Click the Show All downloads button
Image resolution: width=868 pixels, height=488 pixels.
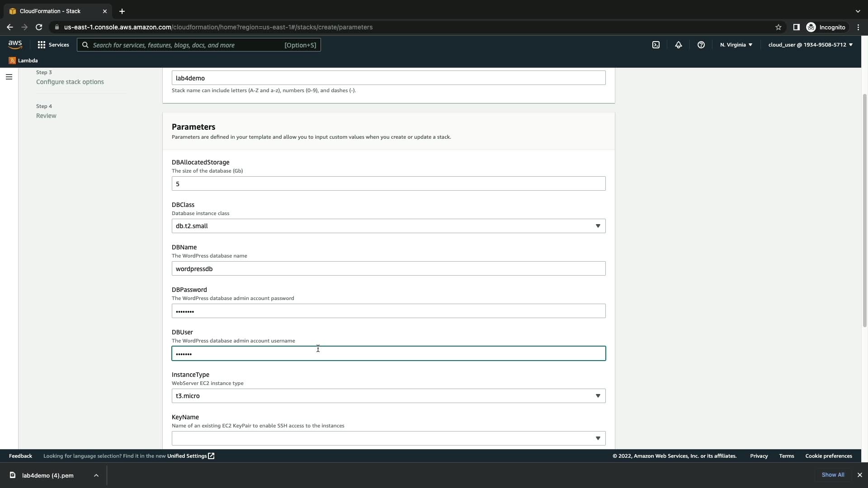pos(833,475)
